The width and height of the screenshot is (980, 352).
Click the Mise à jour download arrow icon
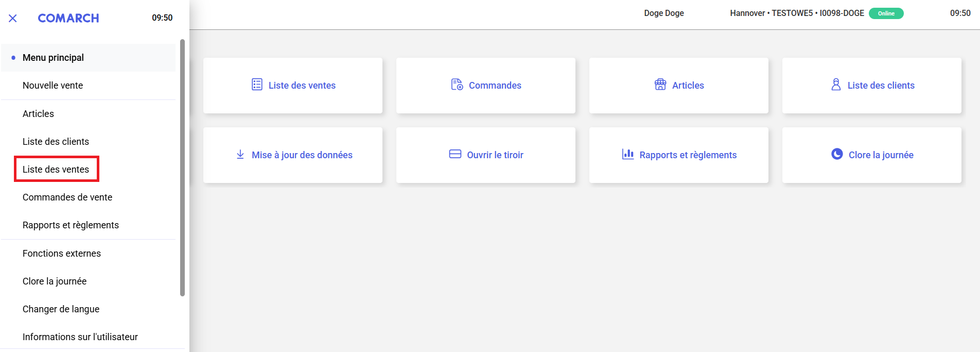pyautogui.click(x=240, y=155)
